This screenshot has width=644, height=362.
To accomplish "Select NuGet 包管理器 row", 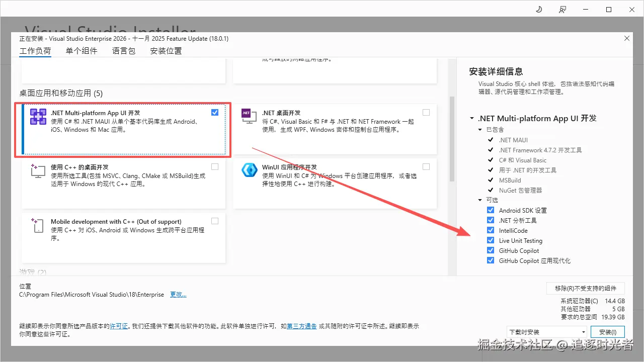I will coord(520,190).
